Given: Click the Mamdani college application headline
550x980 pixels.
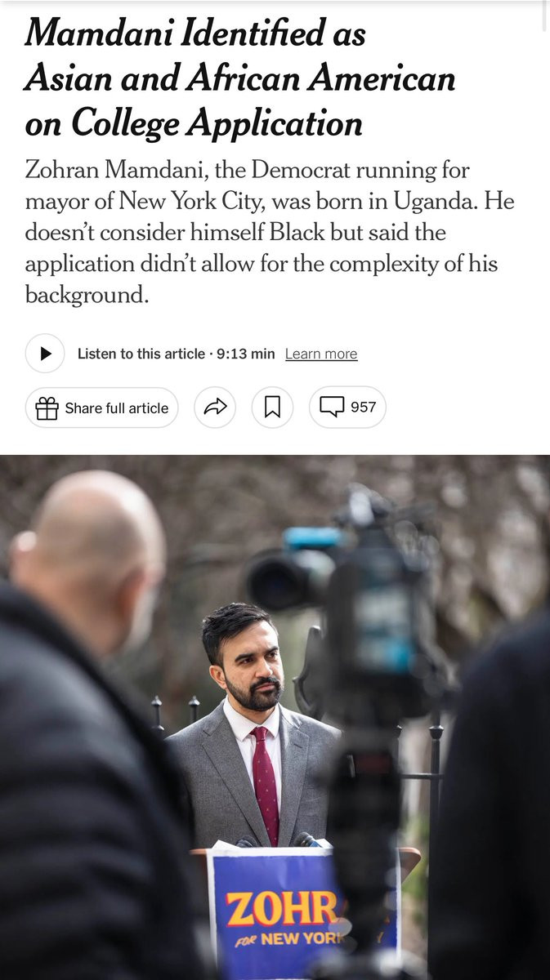Looking at the screenshot, I should [240, 78].
